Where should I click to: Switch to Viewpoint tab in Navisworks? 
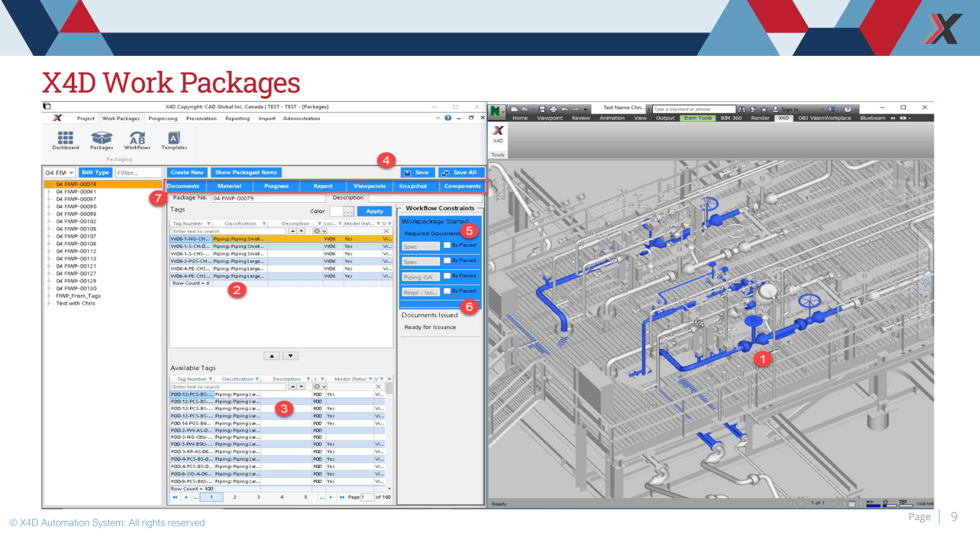coord(550,118)
